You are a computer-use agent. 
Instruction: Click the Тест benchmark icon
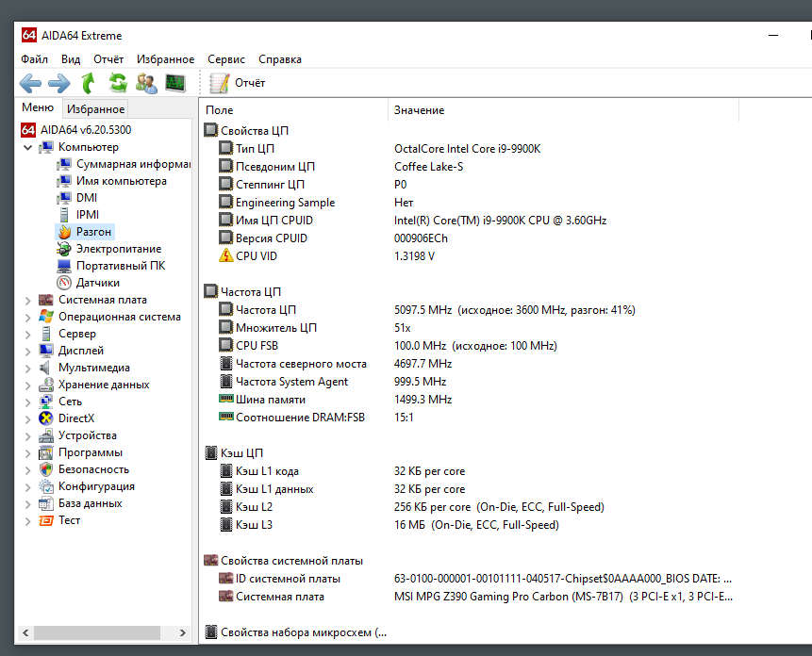46,520
